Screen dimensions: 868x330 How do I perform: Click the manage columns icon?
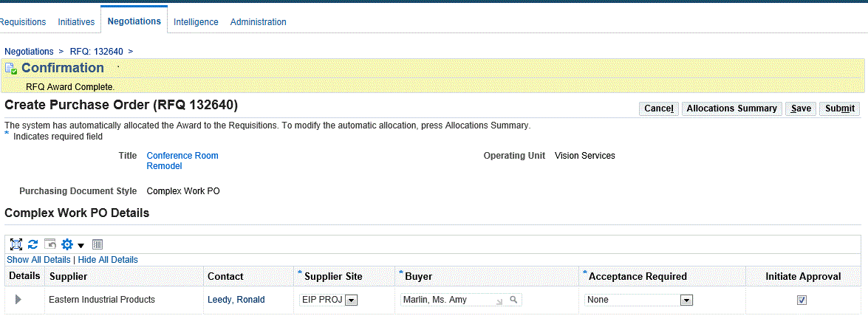pyautogui.click(x=97, y=244)
